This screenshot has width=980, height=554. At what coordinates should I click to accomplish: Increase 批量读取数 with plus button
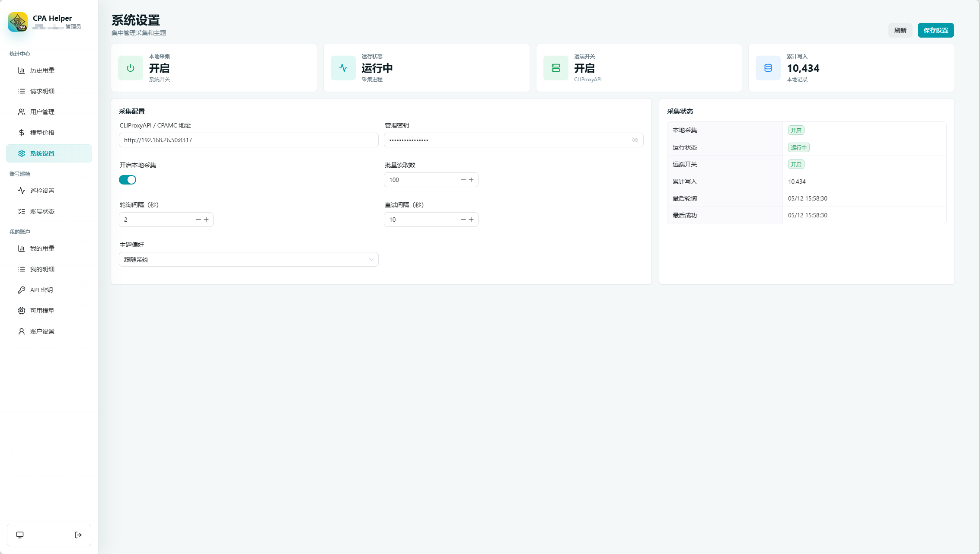(471, 180)
